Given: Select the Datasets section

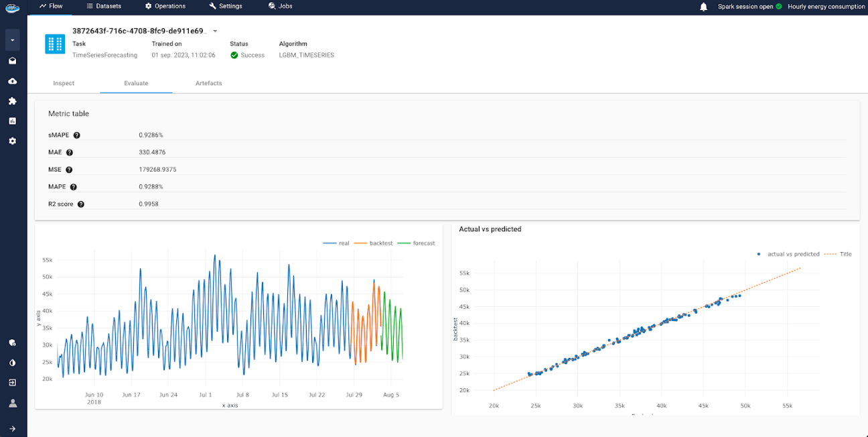Looking at the screenshot, I should pyautogui.click(x=104, y=7).
